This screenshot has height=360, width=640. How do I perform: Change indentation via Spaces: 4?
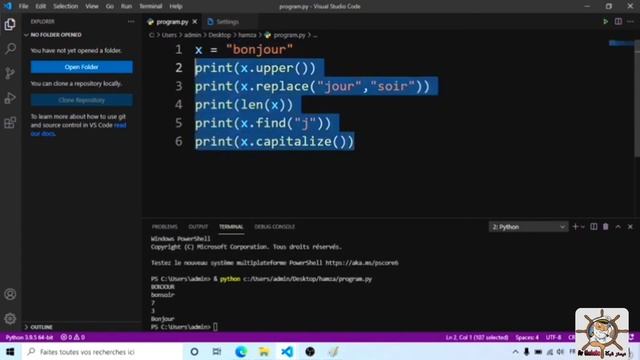[527, 337]
